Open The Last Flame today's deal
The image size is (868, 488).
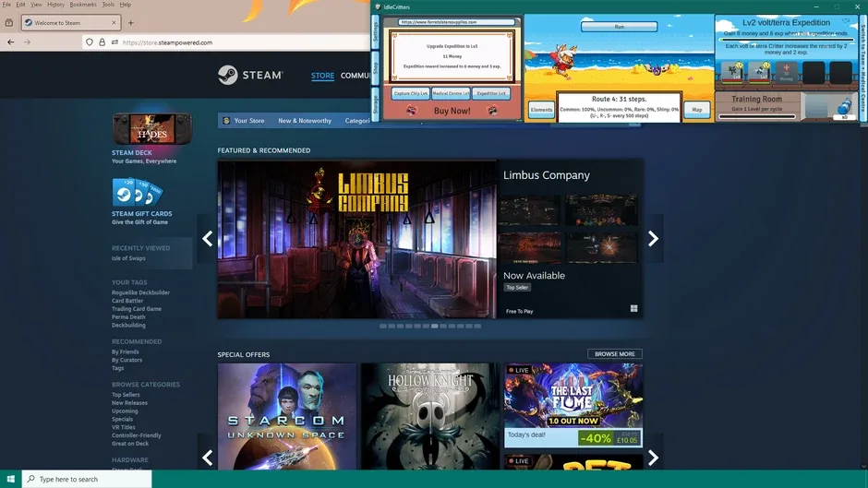[x=573, y=405]
